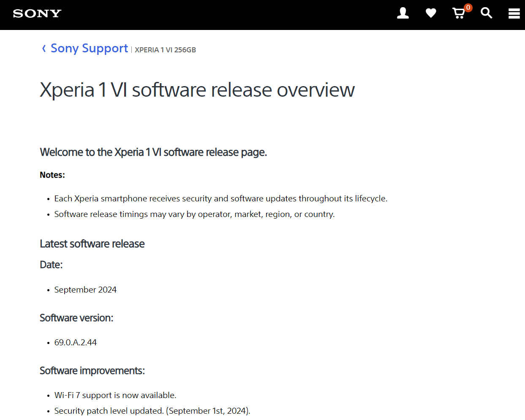The height and width of the screenshot is (420, 525).
Task: Open the hamburger navigation menu
Action: pos(514,14)
